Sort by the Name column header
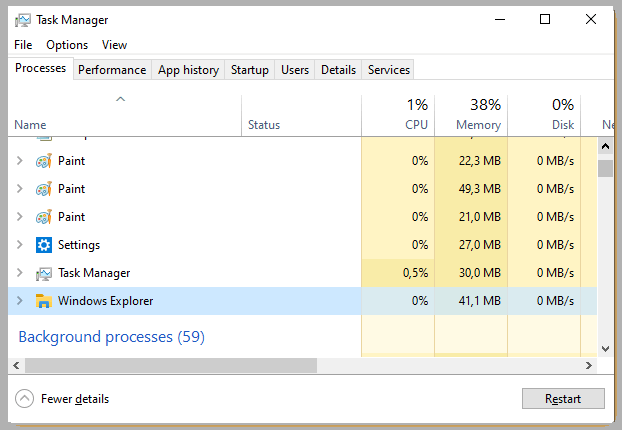The height and width of the screenshot is (430, 622). click(125, 115)
